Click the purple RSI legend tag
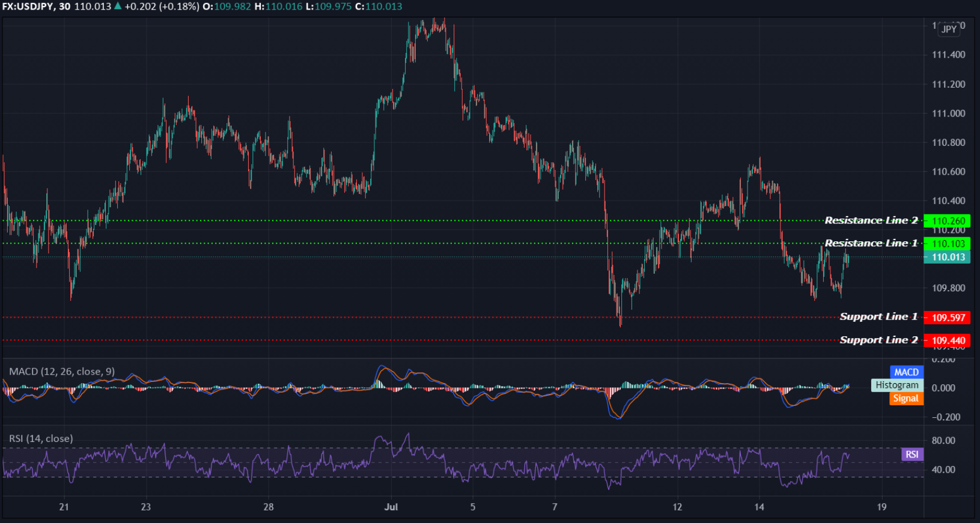Image resolution: width=980 pixels, height=523 pixels. 912,454
